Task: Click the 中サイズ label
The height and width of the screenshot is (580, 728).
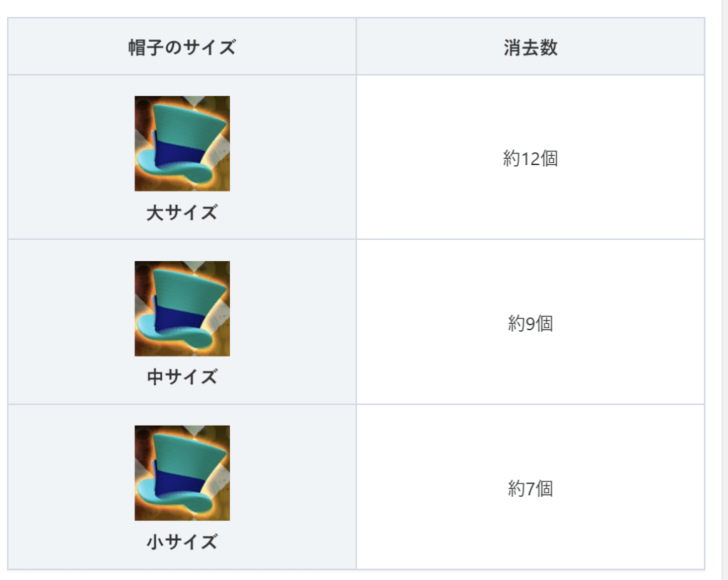Action: (182, 377)
